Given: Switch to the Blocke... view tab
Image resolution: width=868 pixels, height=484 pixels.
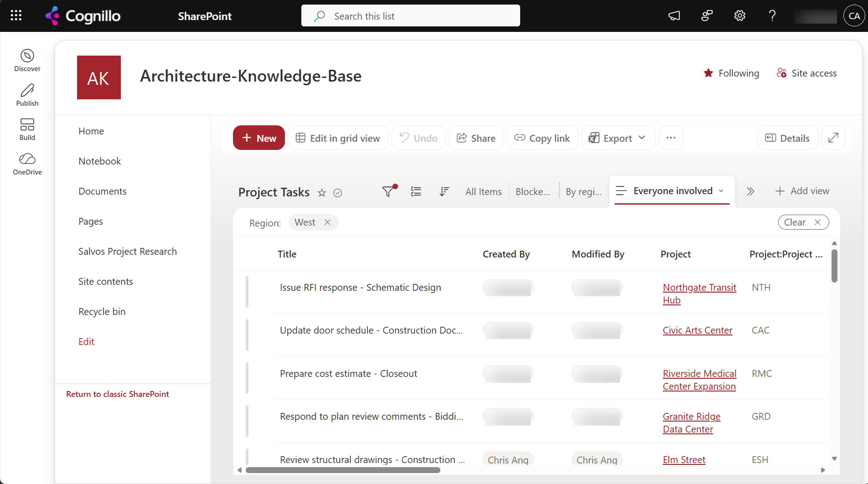Looking at the screenshot, I should (x=532, y=192).
